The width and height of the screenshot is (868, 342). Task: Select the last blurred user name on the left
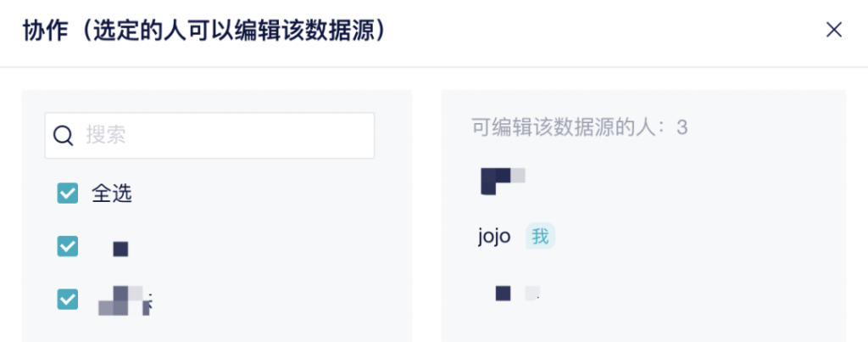(x=125, y=300)
